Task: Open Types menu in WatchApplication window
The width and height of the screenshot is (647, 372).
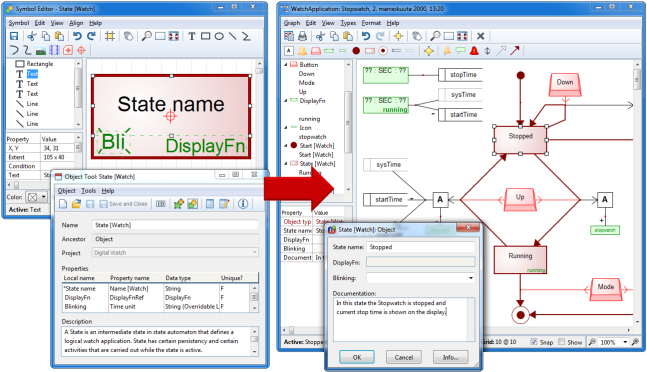Action: click(x=348, y=23)
